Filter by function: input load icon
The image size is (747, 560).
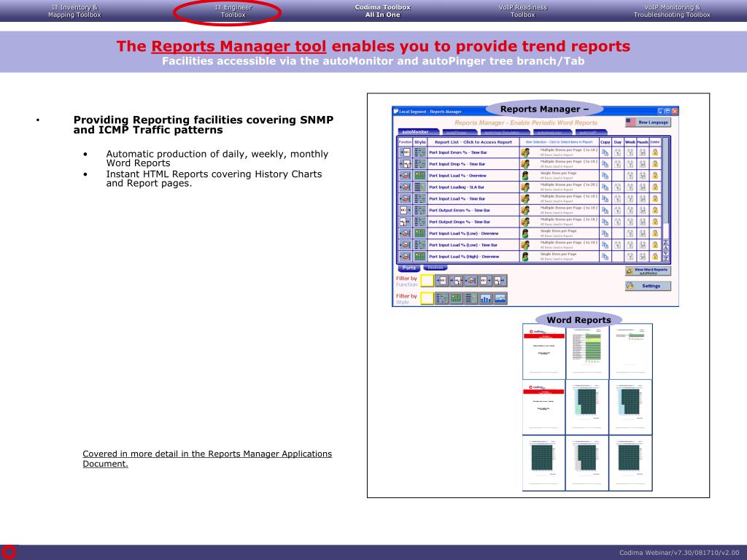(471, 281)
